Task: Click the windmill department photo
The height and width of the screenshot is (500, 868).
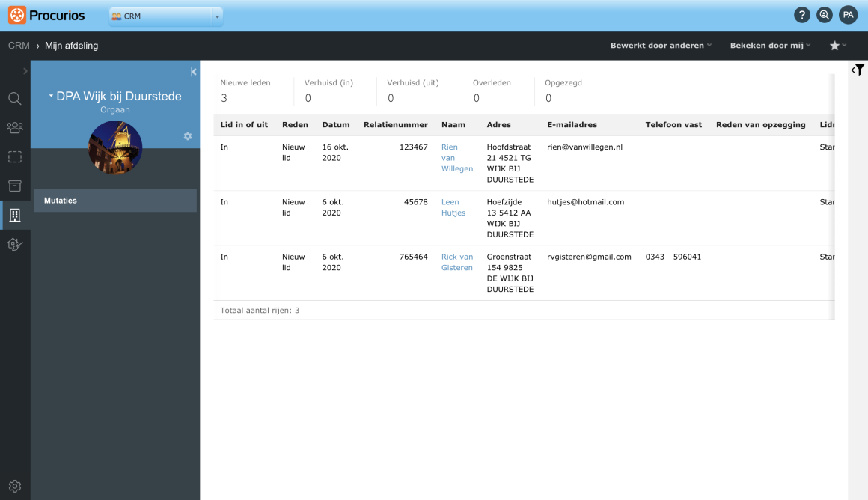Action: pos(115,147)
